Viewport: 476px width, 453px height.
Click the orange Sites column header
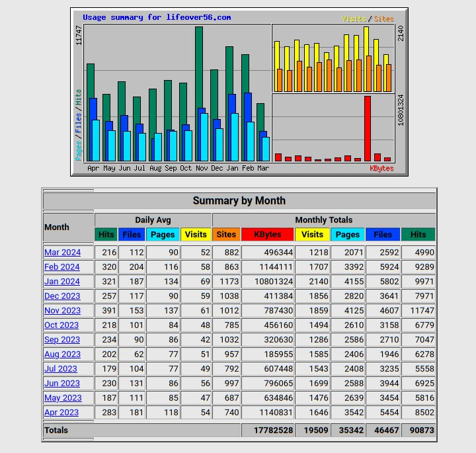coord(226,234)
